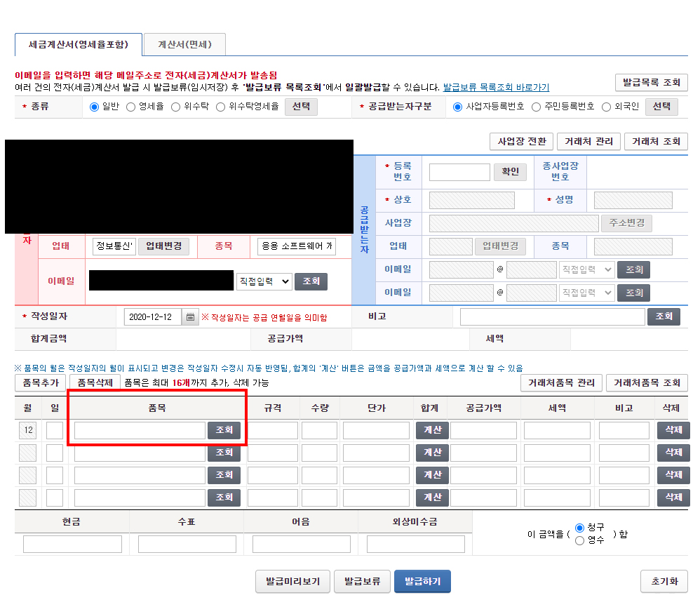
Task: Open 발급보류 목록조회 바로가기 link
Action: 496,88
